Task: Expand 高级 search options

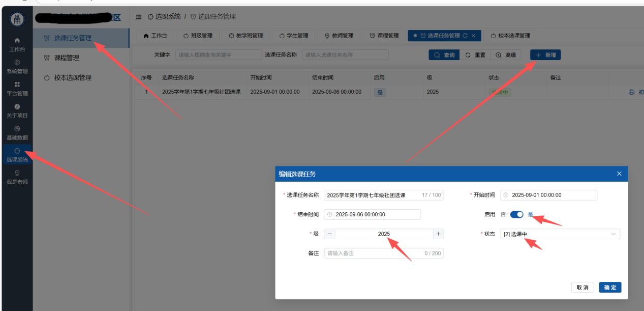Action: click(506, 55)
